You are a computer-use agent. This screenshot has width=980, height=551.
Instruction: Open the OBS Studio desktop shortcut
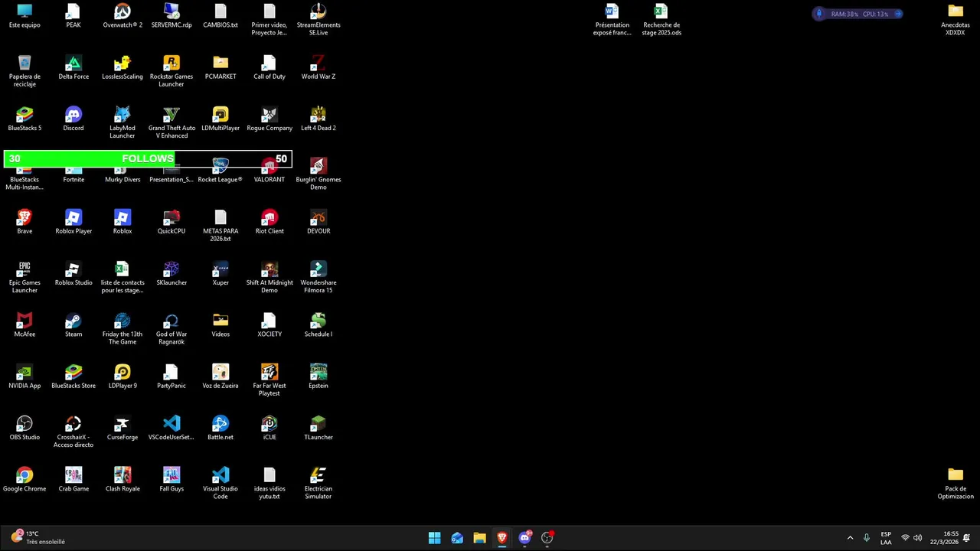pyautogui.click(x=24, y=429)
